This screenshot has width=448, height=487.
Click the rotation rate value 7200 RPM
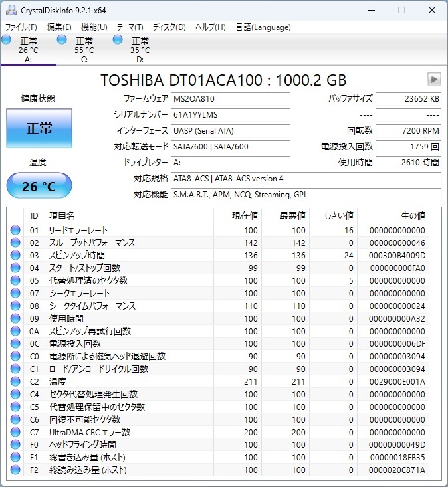pyautogui.click(x=409, y=131)
